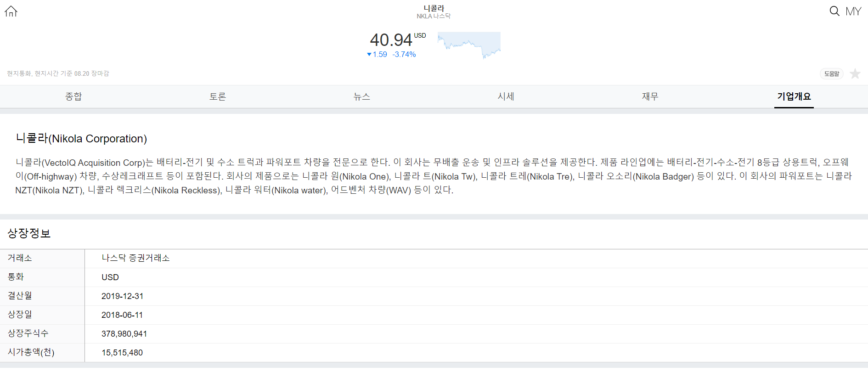Select the 기업개요 tab

(794, 96)
